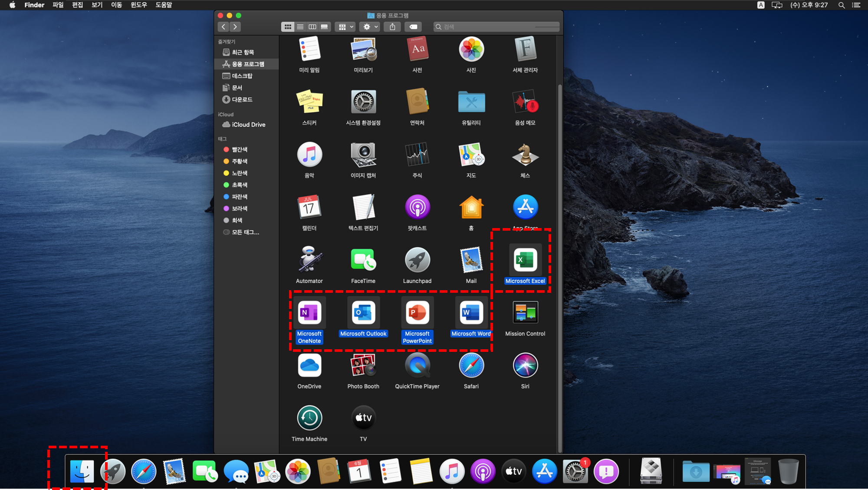The width and height of the screenshot is (868, 490).
Task: Select the 스티커 app icon
Action: tap(309, 102)
